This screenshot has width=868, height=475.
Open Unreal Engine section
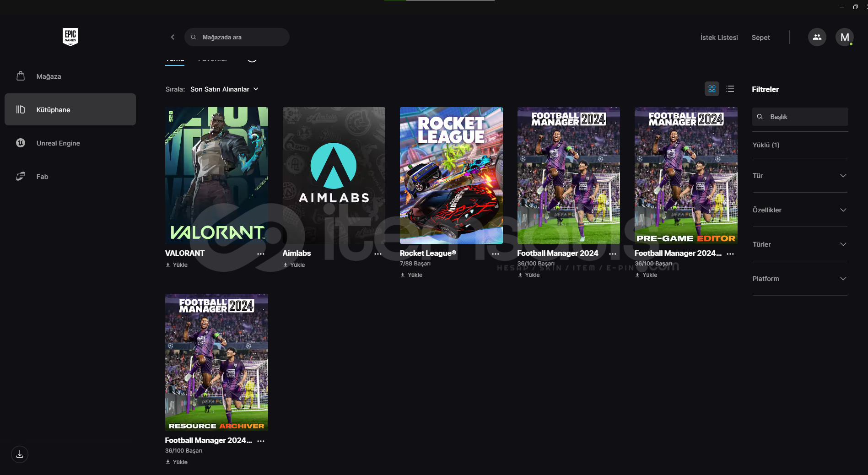(x=70, y=143)
